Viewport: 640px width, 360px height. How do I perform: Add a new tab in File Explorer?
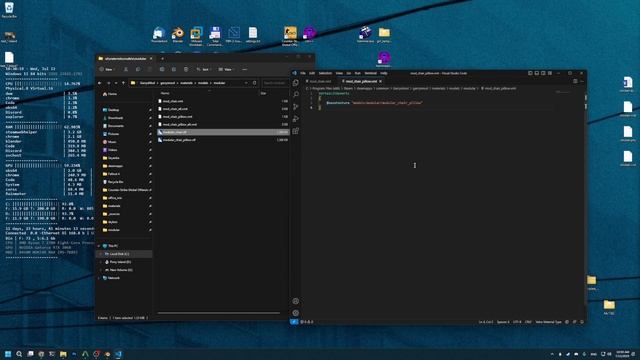tap(162, 59)
